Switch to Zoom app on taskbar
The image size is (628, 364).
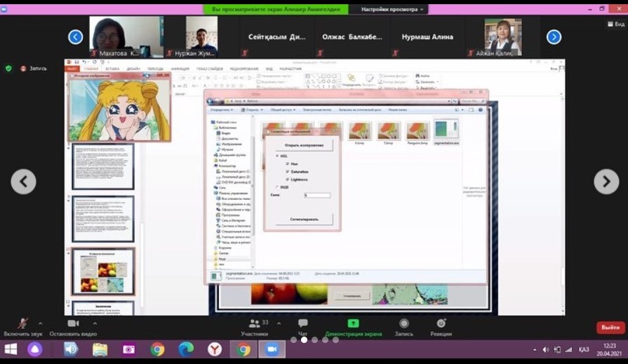tap(272, 349)
